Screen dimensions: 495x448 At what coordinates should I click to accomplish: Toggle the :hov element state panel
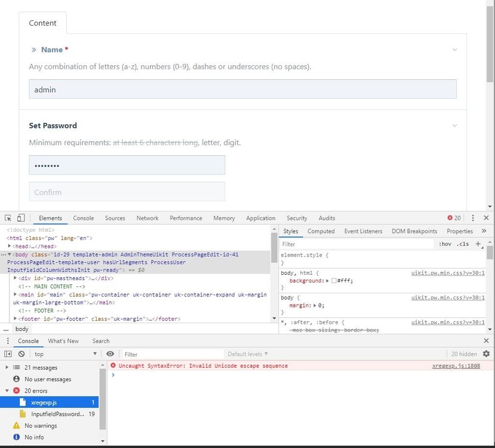click(x=445, y=244)
